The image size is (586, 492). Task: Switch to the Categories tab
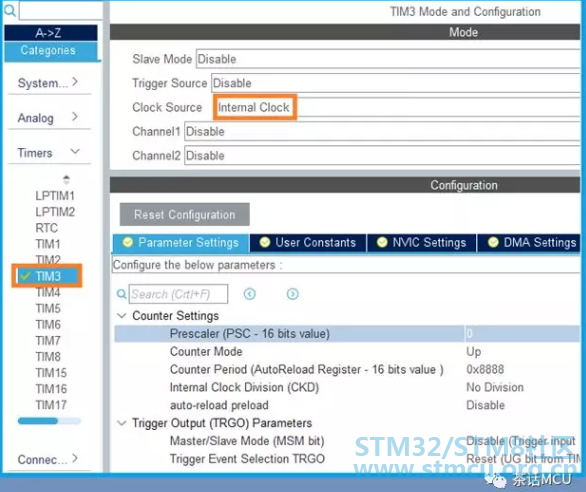(x=51, y=50)
